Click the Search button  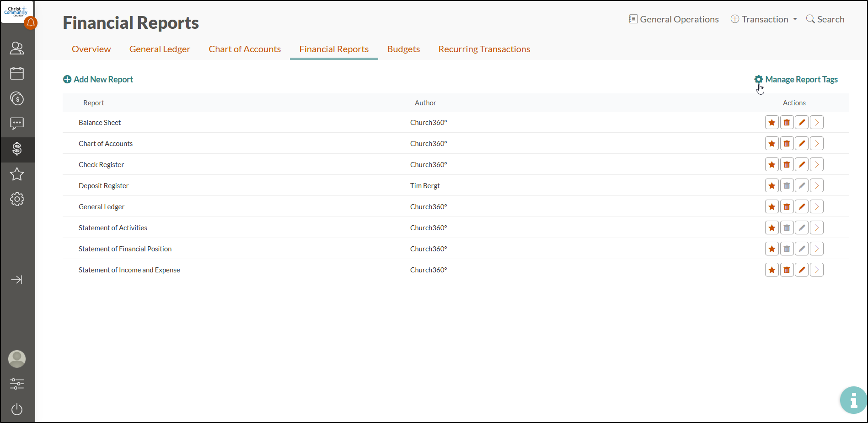[825, 19]
